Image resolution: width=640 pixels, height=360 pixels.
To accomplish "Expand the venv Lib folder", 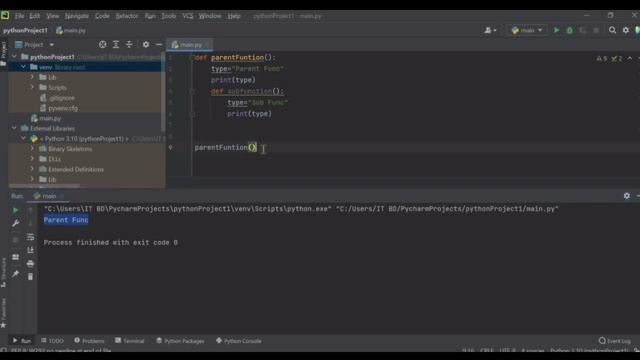I will pos(32,77).
